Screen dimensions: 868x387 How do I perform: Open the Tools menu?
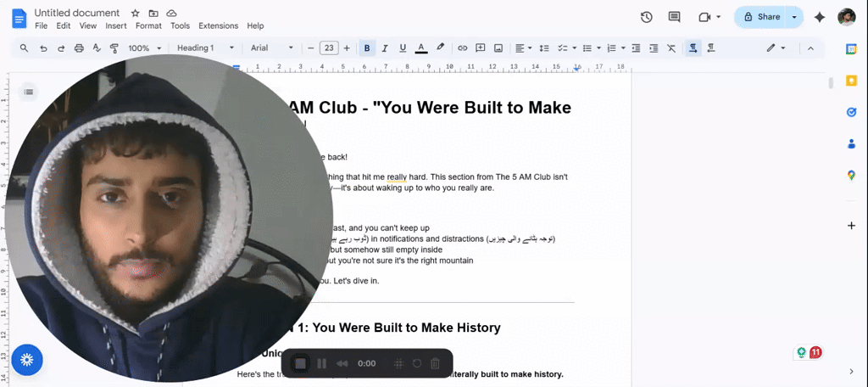tap(180, 26)
